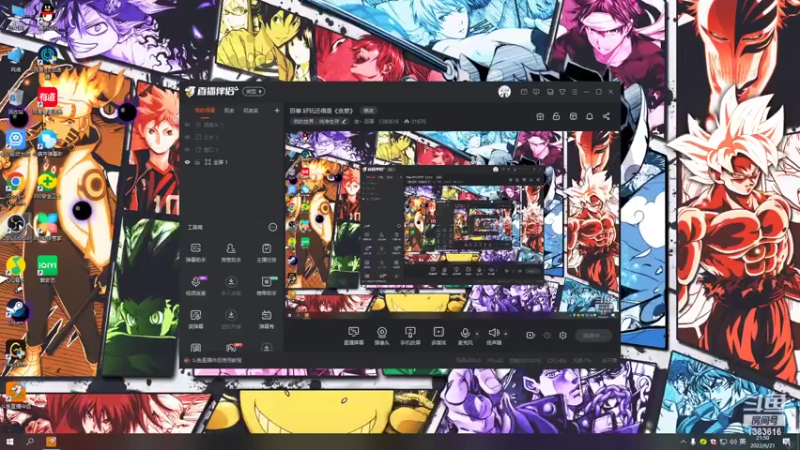Open the 读弹幕 tool
The width and height of the screenshot is (800, 450).
(x=195, y=319)
